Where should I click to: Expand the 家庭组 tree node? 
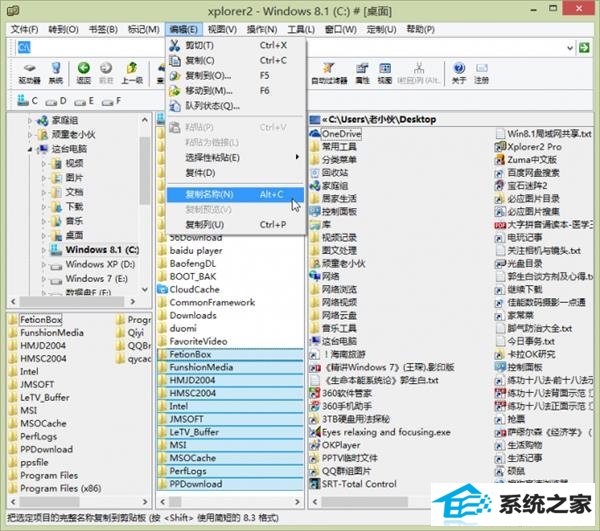[x=30, y=121]
